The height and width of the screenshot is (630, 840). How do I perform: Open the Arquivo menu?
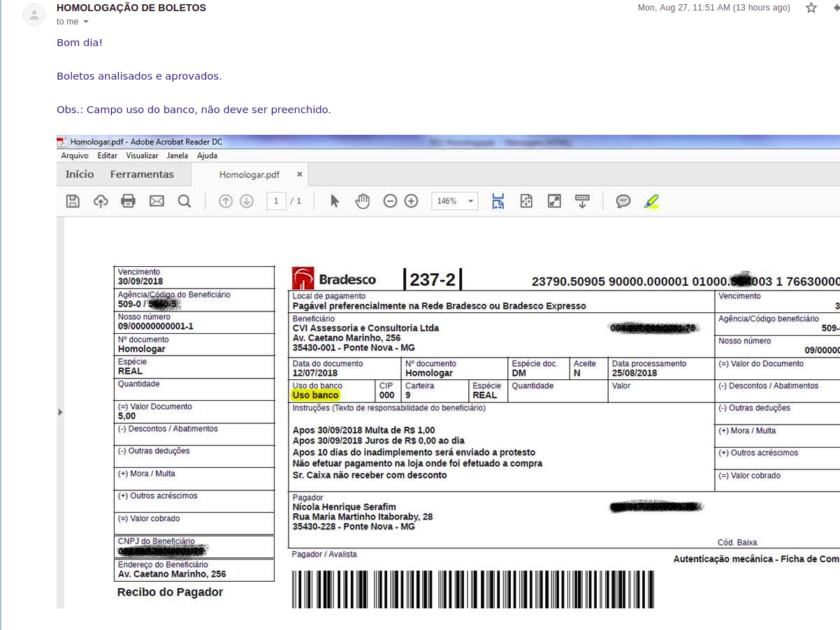[75, 156]
